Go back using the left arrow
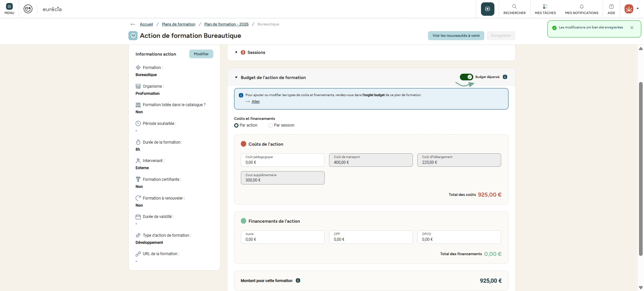This screenshot has width=644, height=291. click(133, 24)
